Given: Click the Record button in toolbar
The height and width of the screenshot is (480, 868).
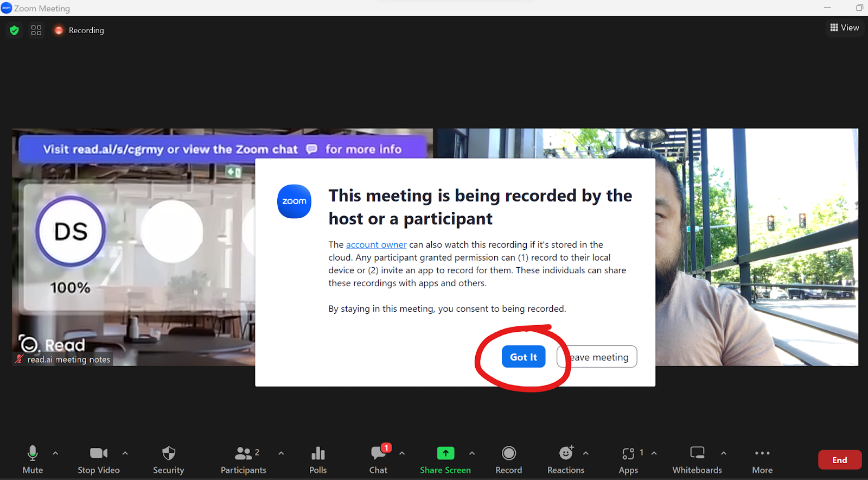Looking at the screenshot, I should (509, 460).
